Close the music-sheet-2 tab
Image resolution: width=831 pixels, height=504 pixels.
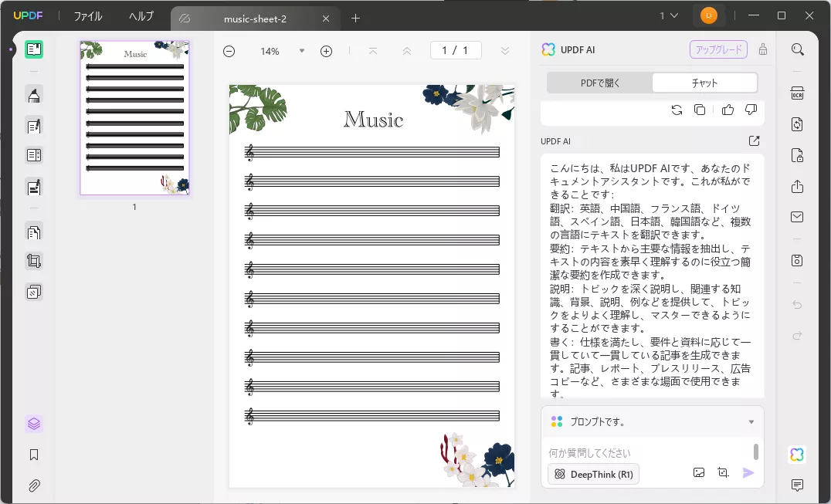tap(326, 19)
